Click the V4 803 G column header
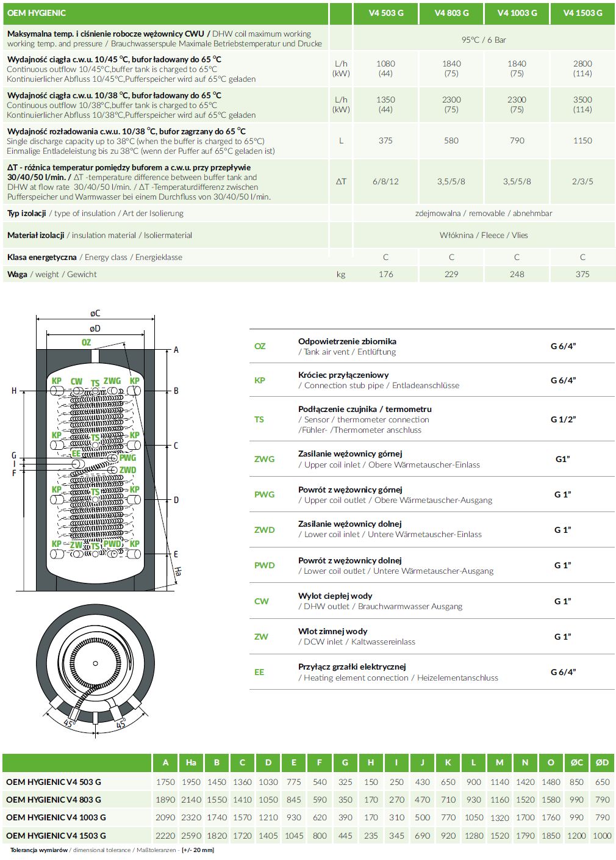 coord(451,13)
